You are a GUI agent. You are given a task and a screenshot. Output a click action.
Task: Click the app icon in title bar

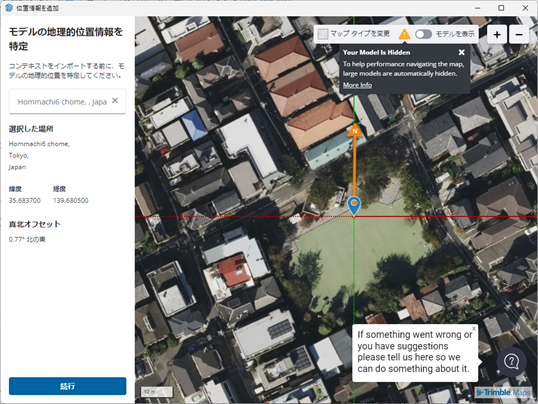tap(9, 8)
